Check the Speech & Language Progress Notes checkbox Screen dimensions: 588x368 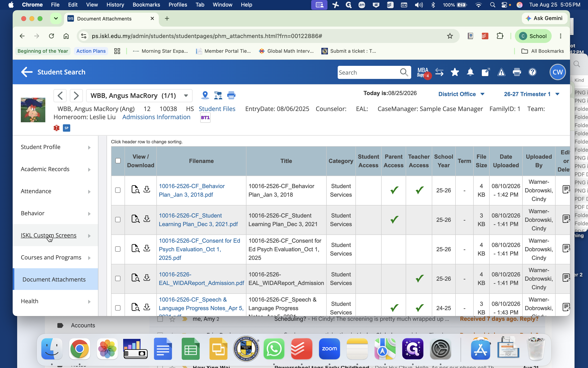click(118, 308)
